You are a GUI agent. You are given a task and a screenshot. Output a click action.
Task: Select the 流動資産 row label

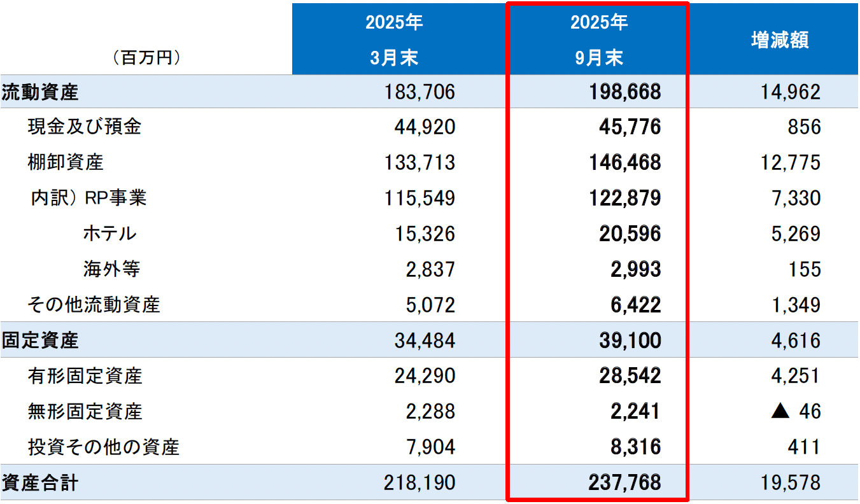[x=40, y=92]
